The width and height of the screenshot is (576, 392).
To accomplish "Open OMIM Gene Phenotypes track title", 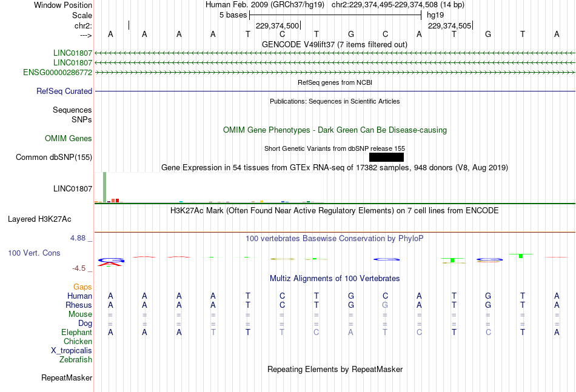I will 335,130.
